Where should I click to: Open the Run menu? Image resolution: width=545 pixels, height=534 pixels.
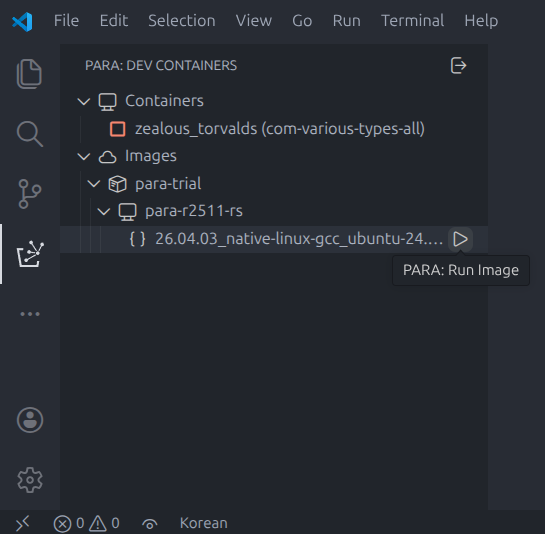tap(347, 21)
